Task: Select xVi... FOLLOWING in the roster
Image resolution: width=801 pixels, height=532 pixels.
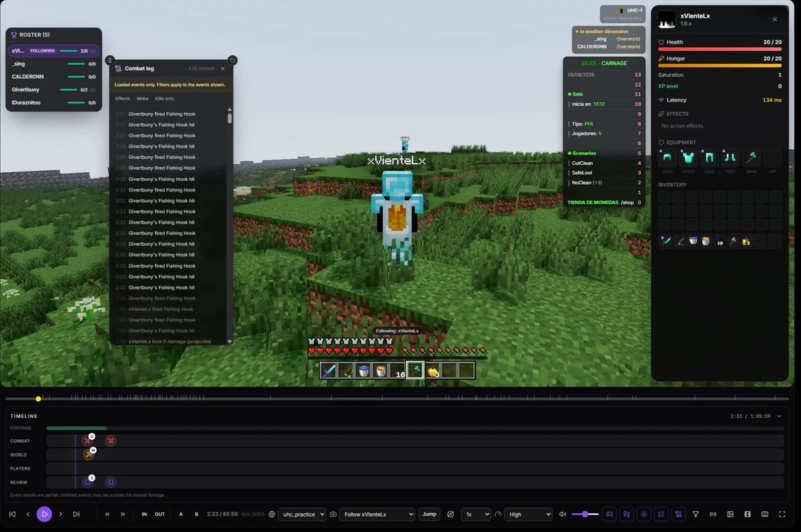Action: coord(54,51)
